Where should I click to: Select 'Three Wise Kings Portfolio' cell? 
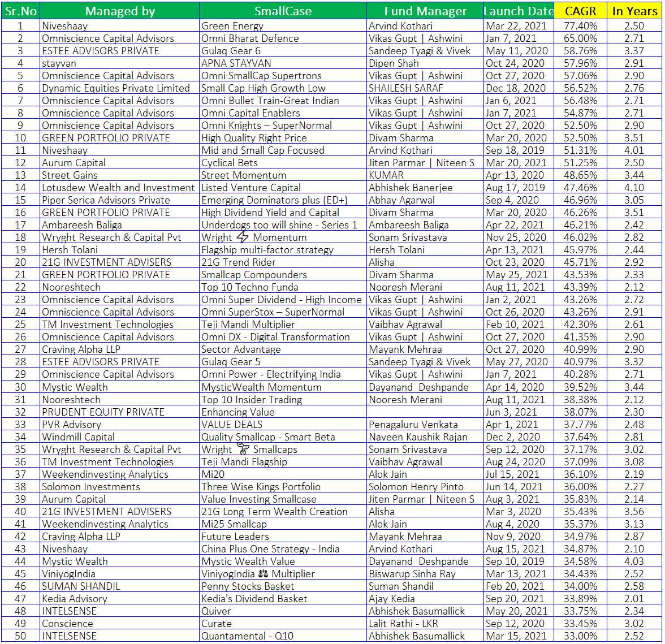coord(283,487)
